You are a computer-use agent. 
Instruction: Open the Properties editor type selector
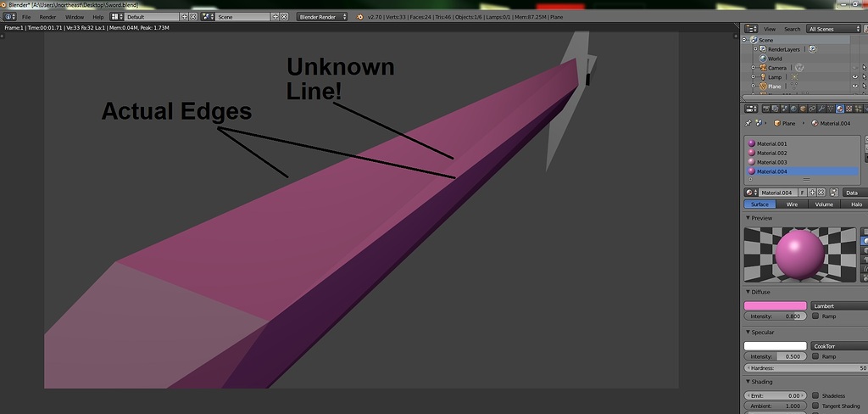(751, 109)
